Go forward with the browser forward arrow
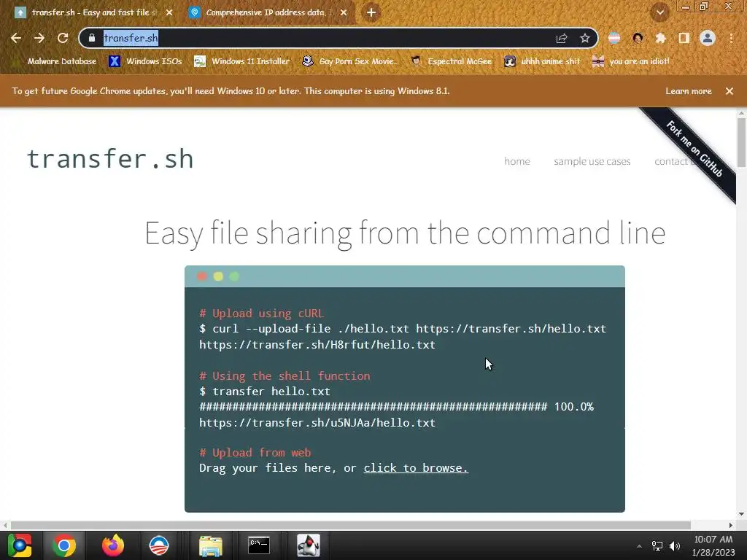Viewport: 747px width, 560px height. click(39, 38)
